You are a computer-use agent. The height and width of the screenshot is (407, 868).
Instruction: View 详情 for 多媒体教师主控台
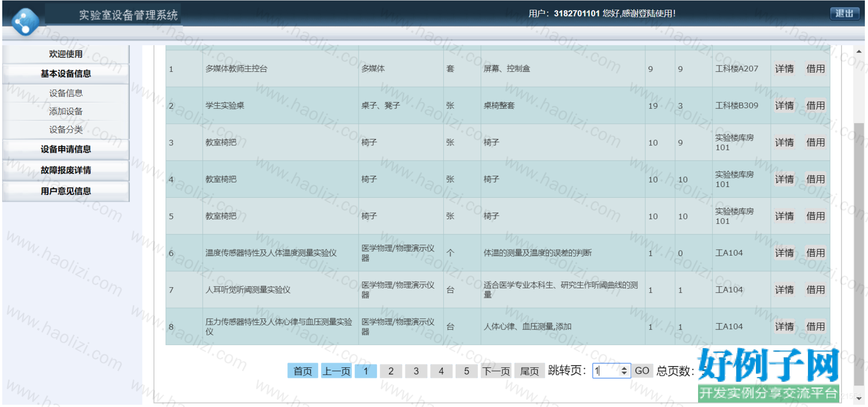[x=785, y=69]
